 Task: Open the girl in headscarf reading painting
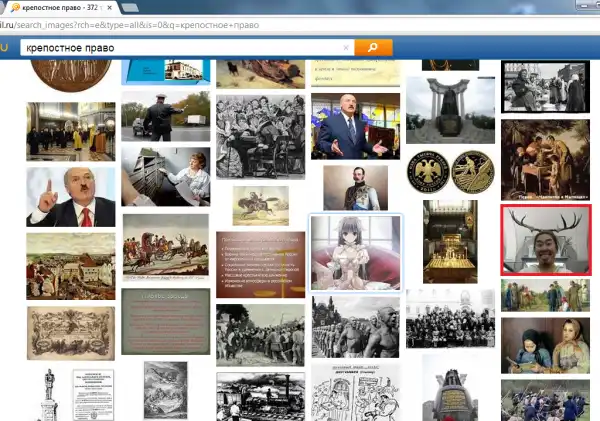[x=546, y=345]
